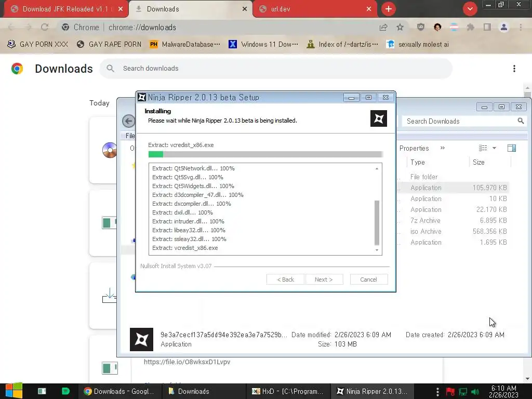Click volume speaker tray icon

point(475,392)
